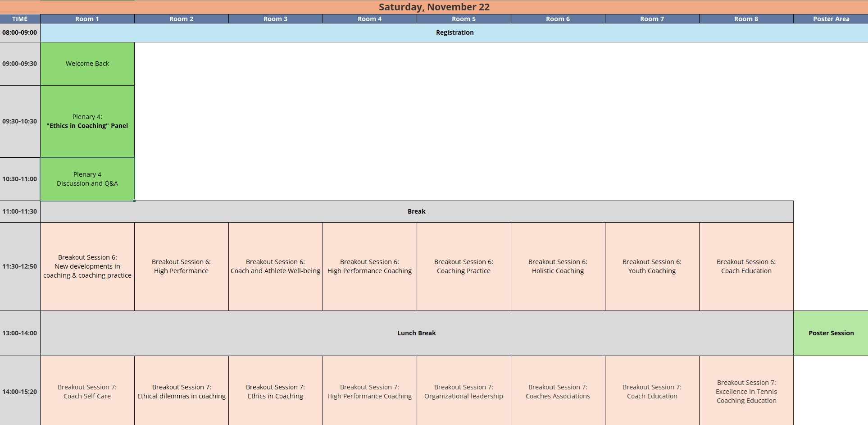Image resolution: width=868 pixels, height=425 pixels.
Task: Select Session 7 Ethical dilemmas in coaching cell
Action: (181, 391)
